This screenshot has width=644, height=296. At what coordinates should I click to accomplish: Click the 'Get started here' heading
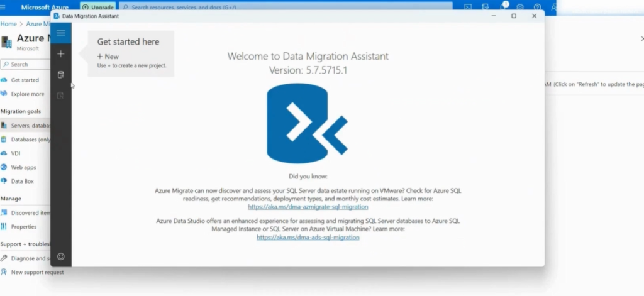click(x=128, y=42)
